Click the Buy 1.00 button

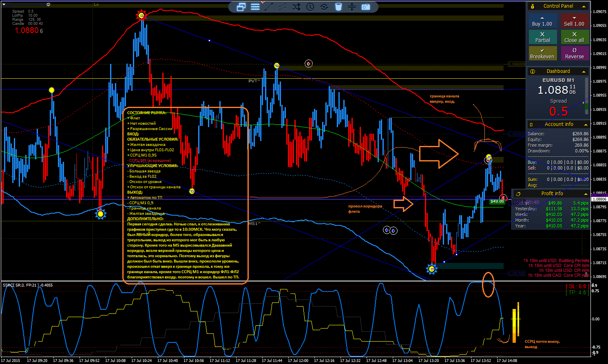click(542, 21)
